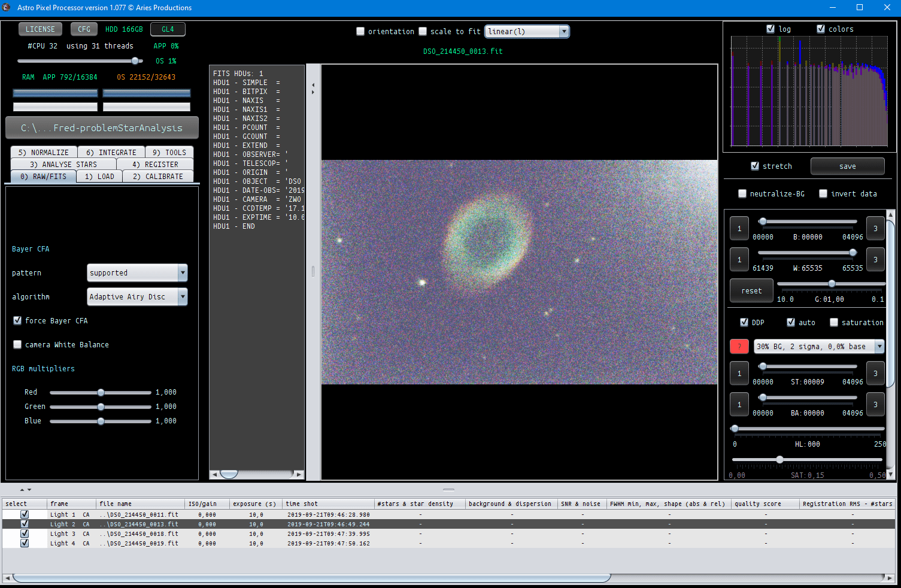Screen dimensions: 901x588
Task: Open the 4) REGISTER tab
Action: tap(155, 164)
